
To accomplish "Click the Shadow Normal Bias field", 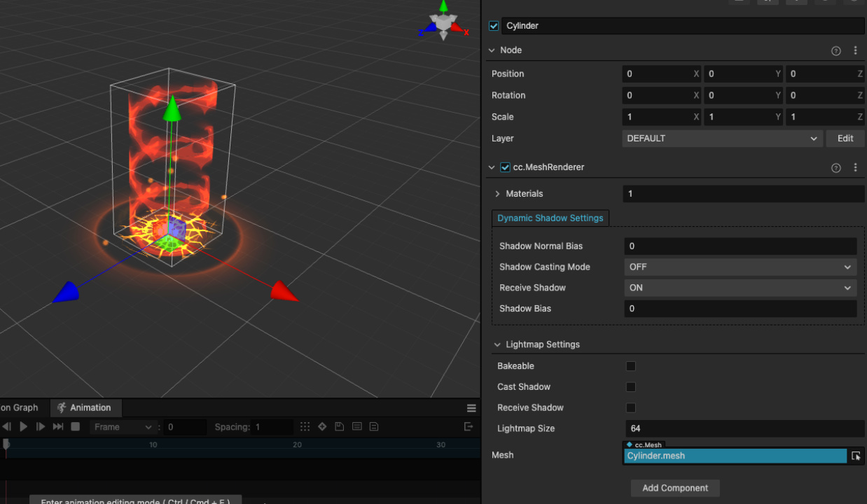I will (x=740, y=246).
